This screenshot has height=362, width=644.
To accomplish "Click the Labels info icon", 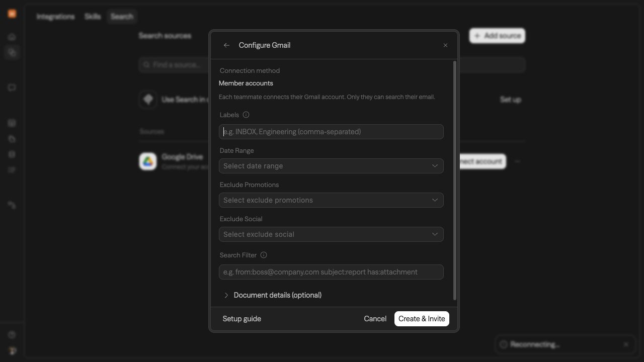I will pos(246,115).
